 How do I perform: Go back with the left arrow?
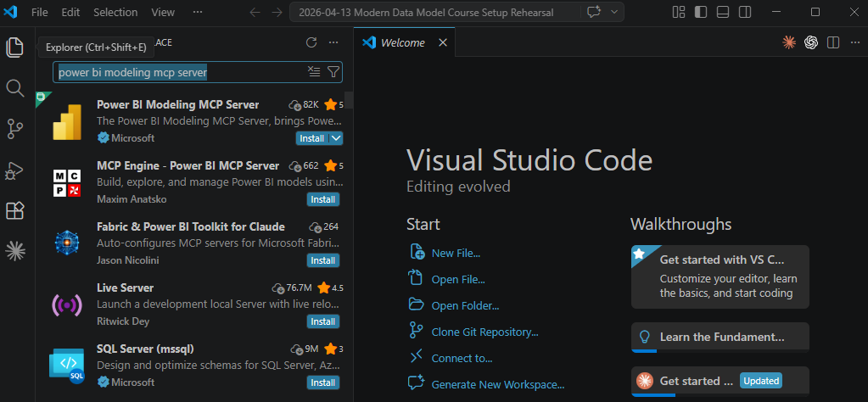click(x=255, y=12)
